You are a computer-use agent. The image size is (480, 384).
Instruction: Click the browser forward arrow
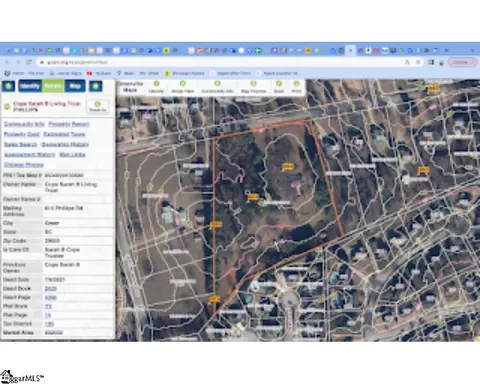[x=18, y=62]
